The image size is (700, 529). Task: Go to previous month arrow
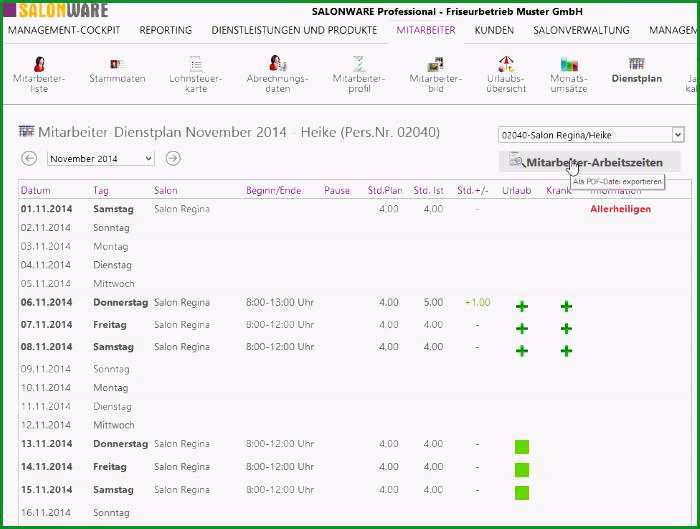click(x=29, y=158)
